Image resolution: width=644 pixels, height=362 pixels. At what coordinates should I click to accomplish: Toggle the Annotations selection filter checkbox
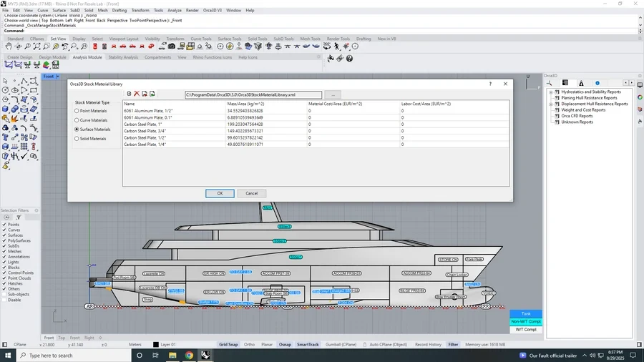(x=4, y=257)
